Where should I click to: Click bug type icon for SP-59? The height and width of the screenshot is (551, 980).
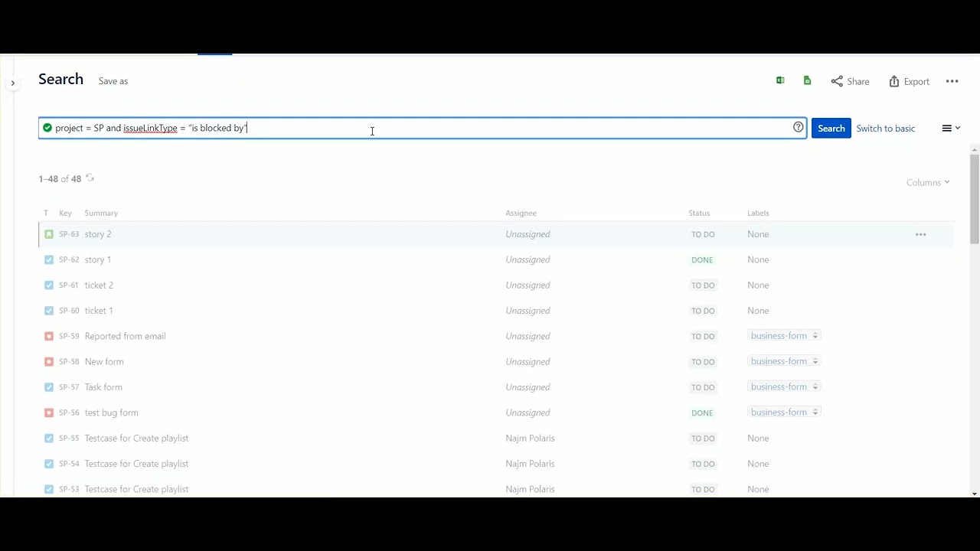click(x=49, y=336)
